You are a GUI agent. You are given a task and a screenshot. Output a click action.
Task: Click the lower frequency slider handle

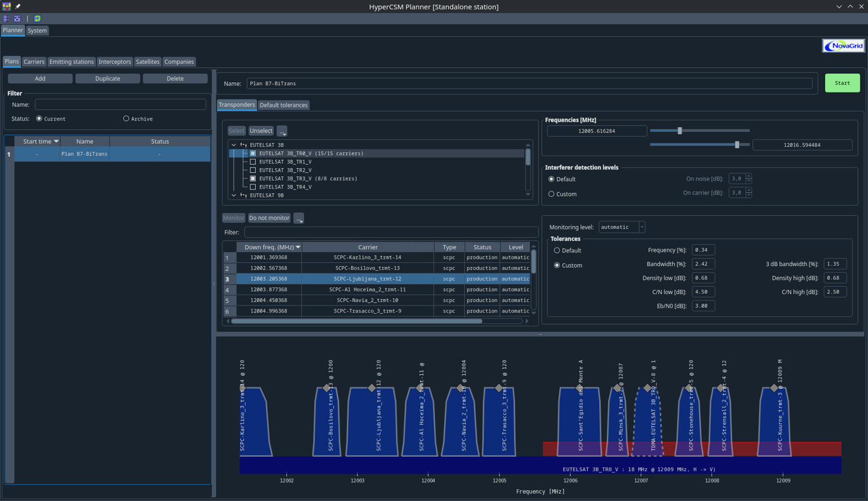[x=679, y=130]
